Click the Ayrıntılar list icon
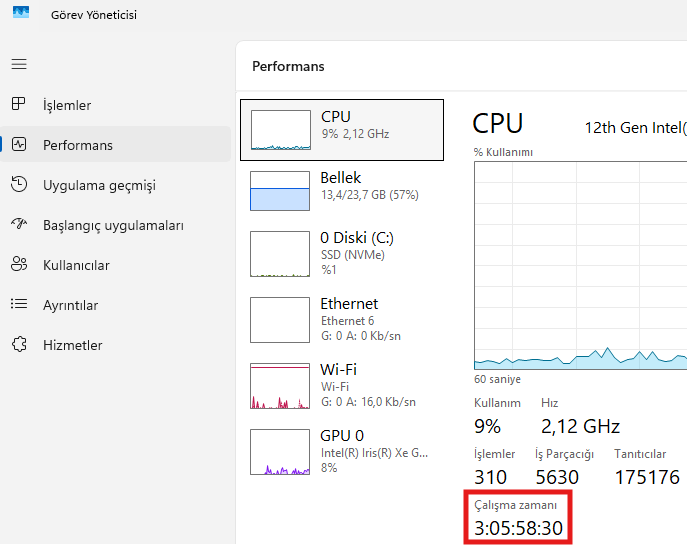 (18, 305)
